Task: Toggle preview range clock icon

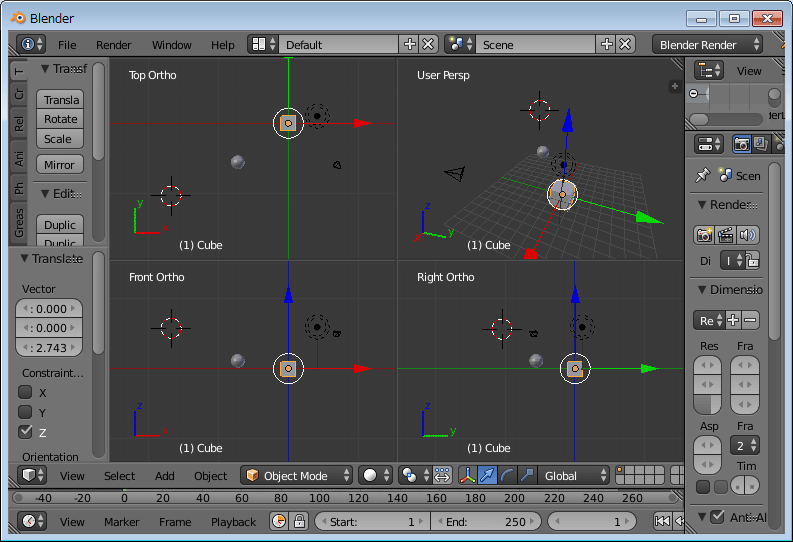Action: pos(279,521)
